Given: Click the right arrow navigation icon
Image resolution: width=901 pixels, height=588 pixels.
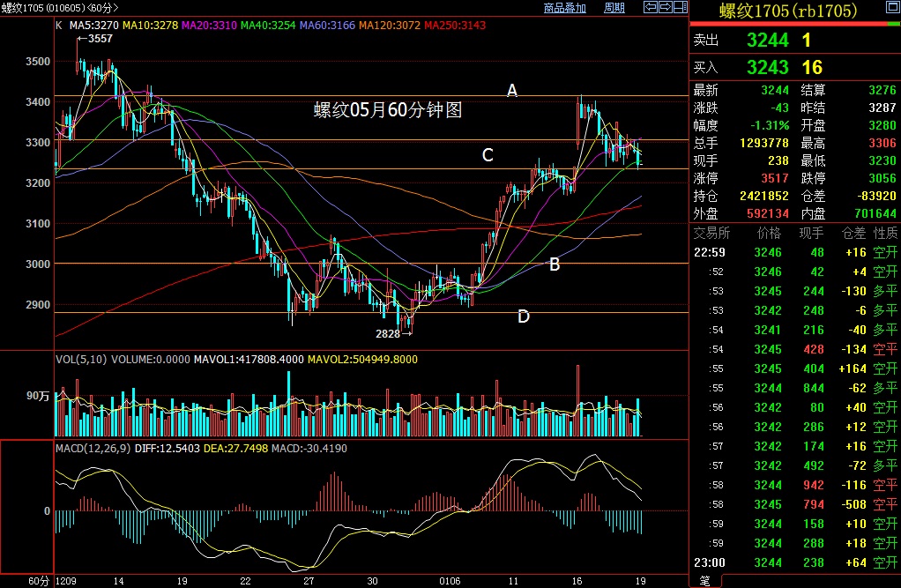Looking at the screenshot, I should click(x=664, y=8).
